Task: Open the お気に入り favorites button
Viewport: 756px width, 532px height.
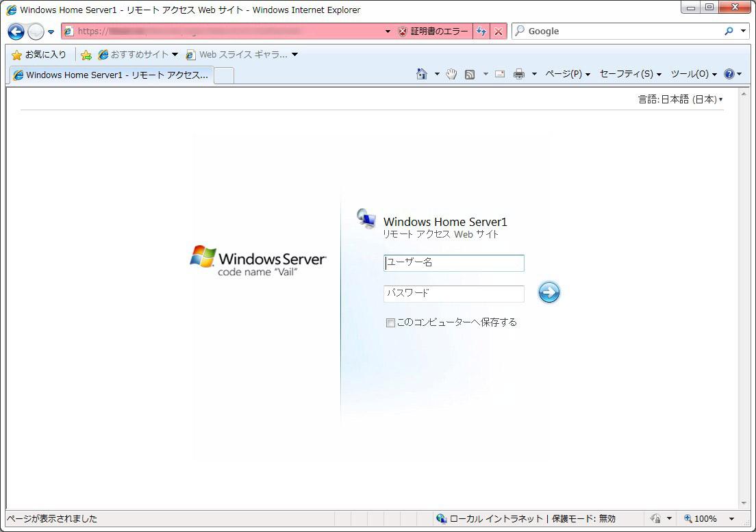Action: click(38, 55)
